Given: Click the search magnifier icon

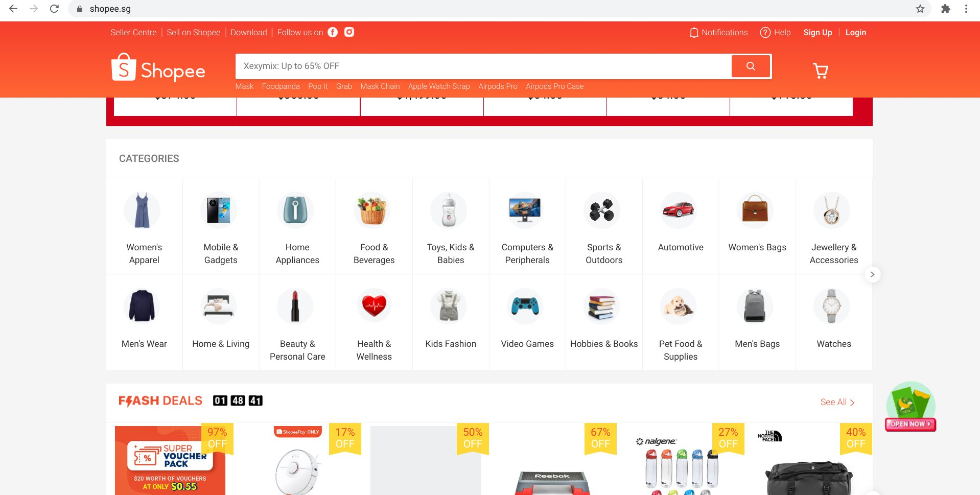Looking at the screenshot, I should coord(750,66).
